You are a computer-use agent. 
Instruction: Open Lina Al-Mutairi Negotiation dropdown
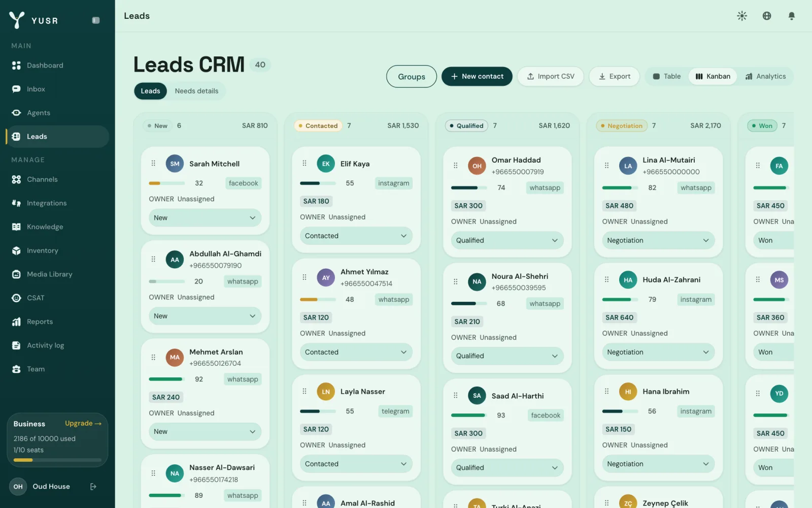pyautogui.click(x=658, y=240)
